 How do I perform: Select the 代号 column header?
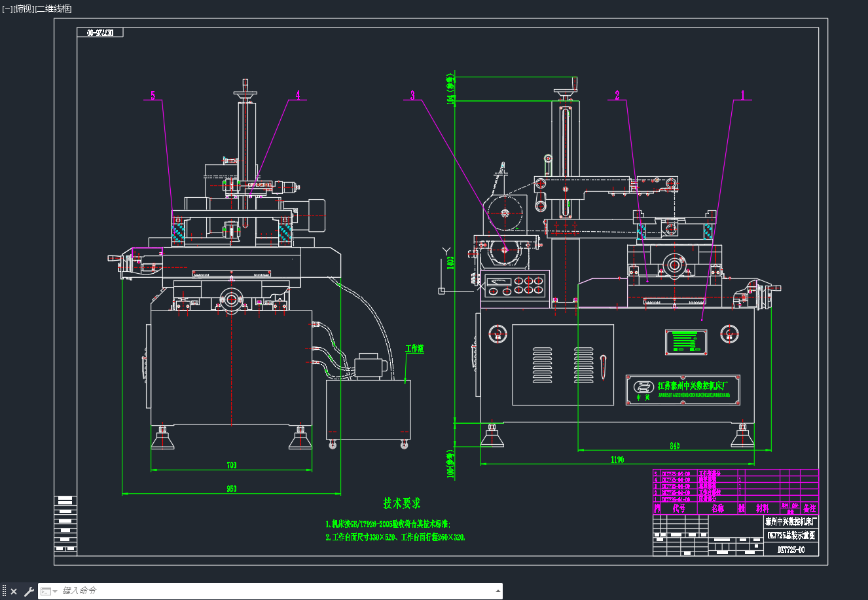tap(679, 508)
